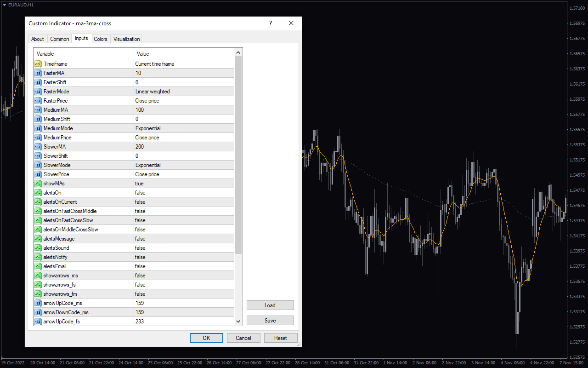Go to the Visualization tab
This screenshot has width=588, height=368.
click(126, 39)
